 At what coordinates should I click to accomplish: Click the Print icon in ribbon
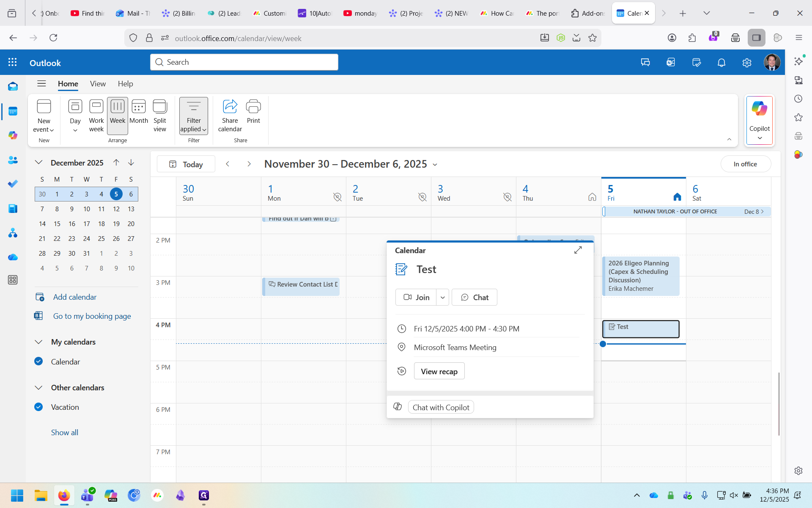coord(253,107)
